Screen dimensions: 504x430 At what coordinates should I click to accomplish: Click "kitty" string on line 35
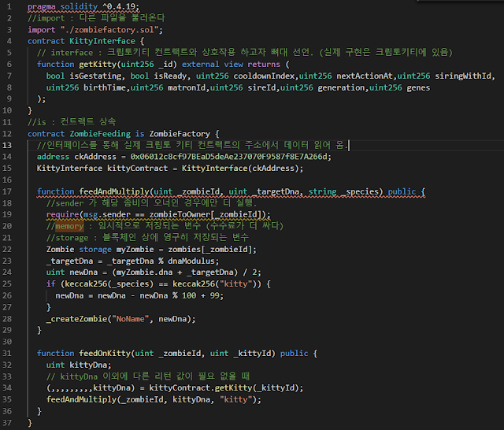pyautogui.click(x=235, y=399)
